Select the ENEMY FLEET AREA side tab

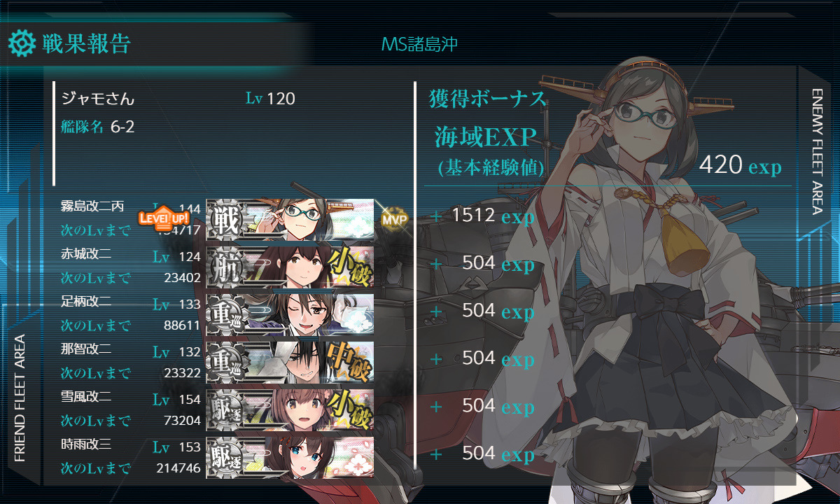pos(817,151)
